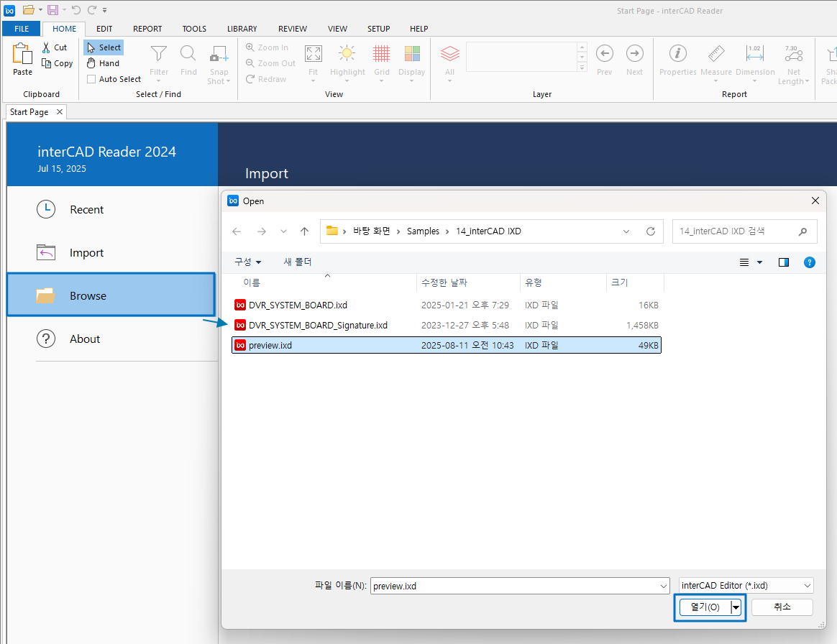
Task: Click the 취소 cancel button
Action: pos(782,607)
